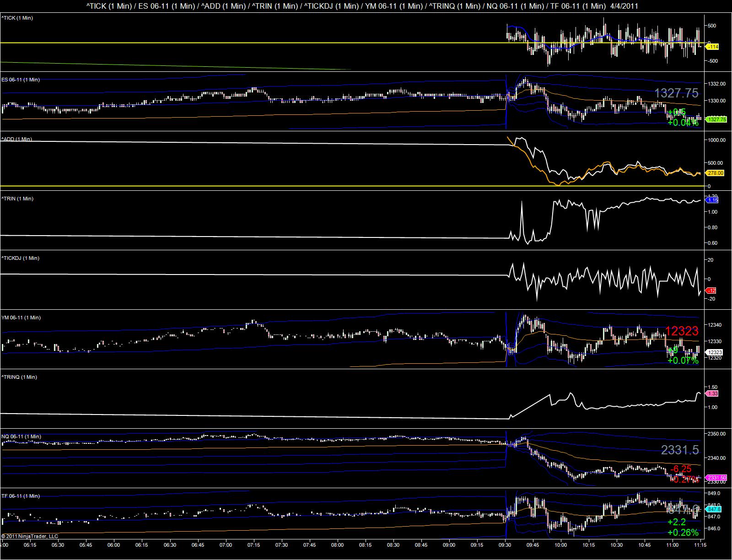
Task: Click the 06:00 time axis label
Action: click(x=114, y=545)
